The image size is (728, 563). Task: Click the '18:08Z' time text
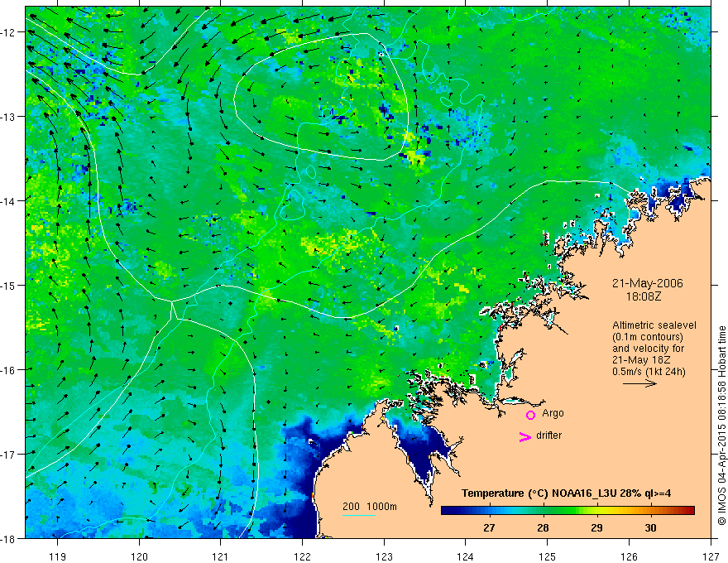[643, 296]
